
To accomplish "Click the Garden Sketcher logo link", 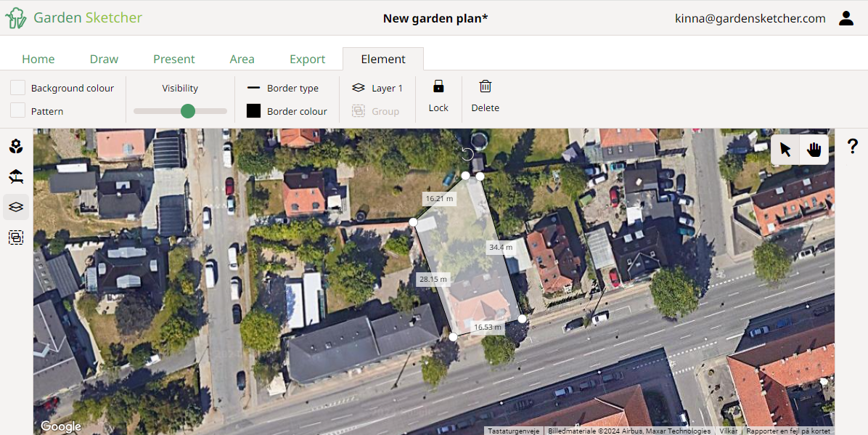I will point(74,18).
